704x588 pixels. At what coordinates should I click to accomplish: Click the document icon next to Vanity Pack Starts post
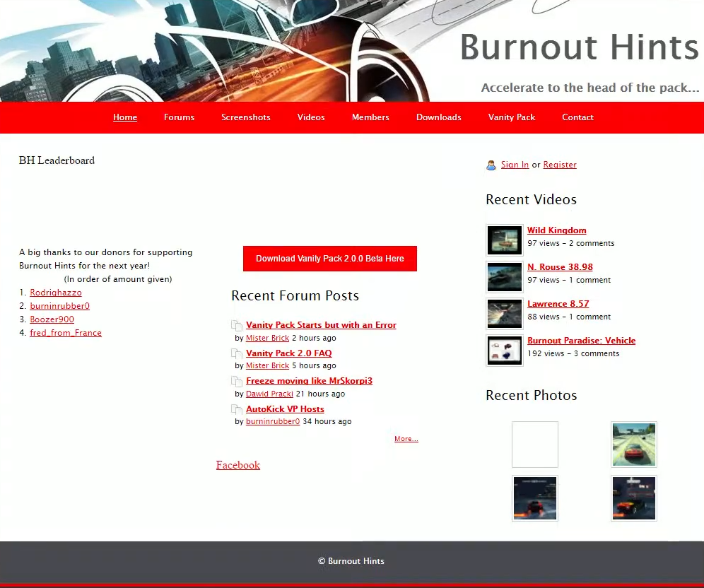(237, 325)
